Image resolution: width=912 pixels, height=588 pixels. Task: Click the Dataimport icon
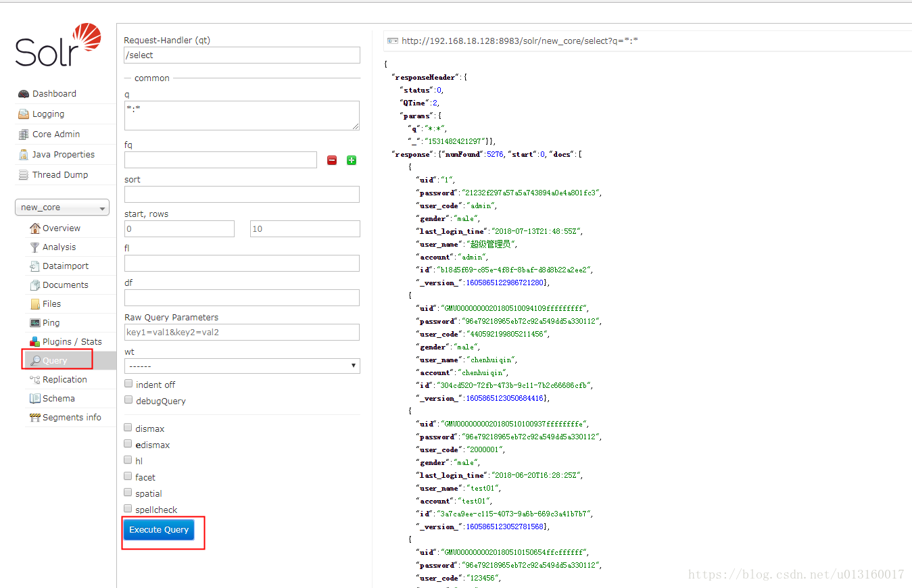tap(34, 266)
